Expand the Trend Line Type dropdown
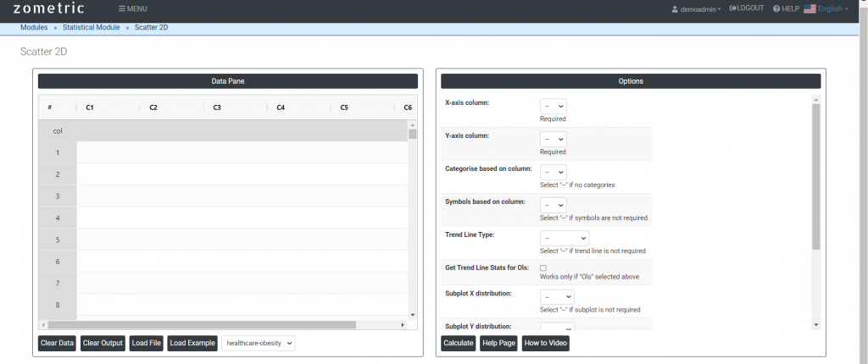The height and width of the screenshot is (364, 868). 564,239
